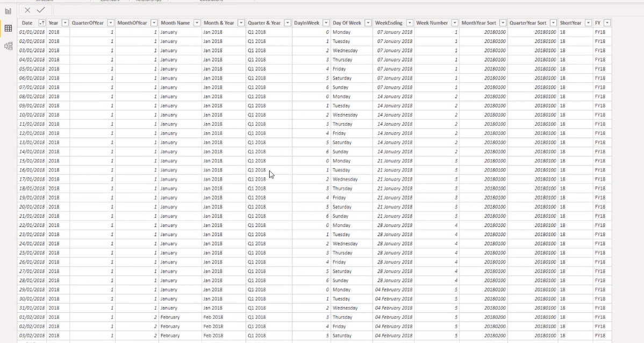Open the ShortYear column filter dropdown

pyautogui.click(x=588, y=23)
